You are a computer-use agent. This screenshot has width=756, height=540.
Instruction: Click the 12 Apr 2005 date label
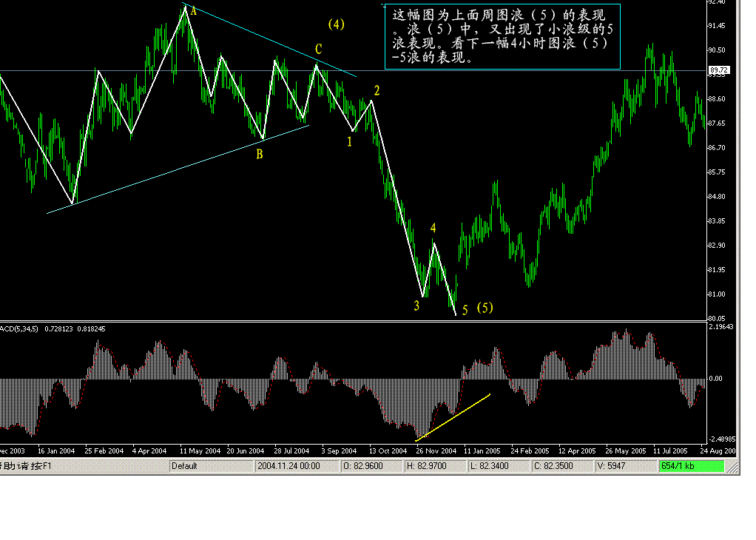coord(577,451)
